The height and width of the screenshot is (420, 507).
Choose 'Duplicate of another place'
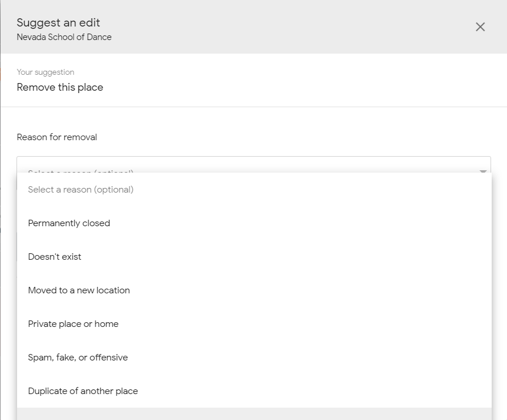pyautogui.click(x=83, y=391)
